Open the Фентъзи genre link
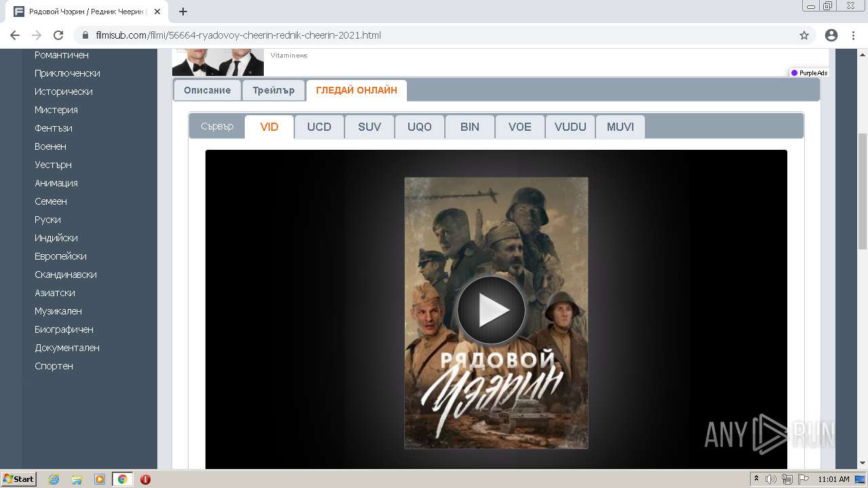 [54, 128]
